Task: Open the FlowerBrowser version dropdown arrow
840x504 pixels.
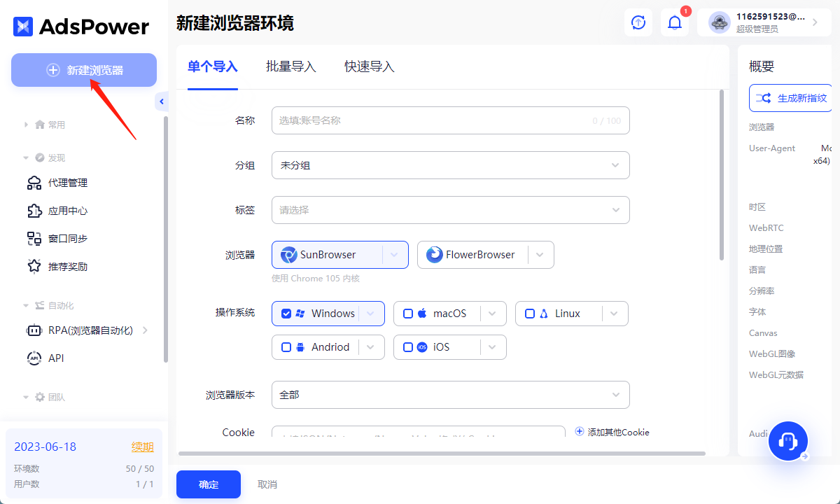Action: (x=540, y=255)
